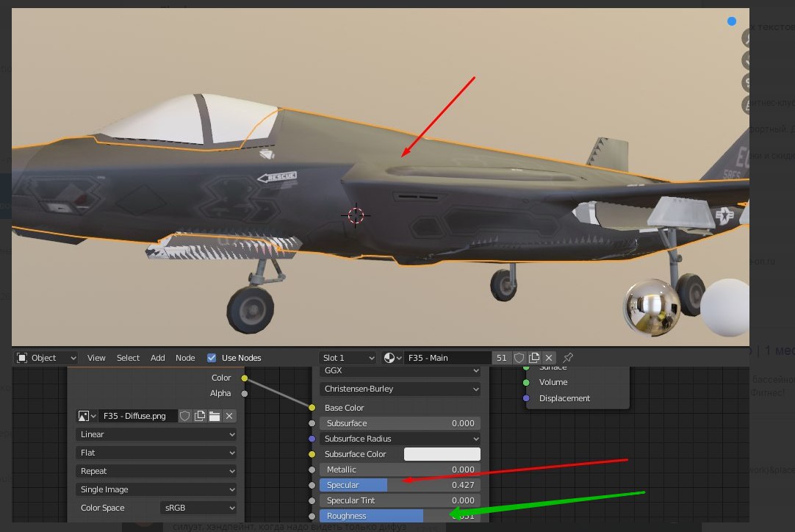795x532 pixels.
Task: Open the Add menu in node editor
Action: pyautogui.click(x=158, y=358)
